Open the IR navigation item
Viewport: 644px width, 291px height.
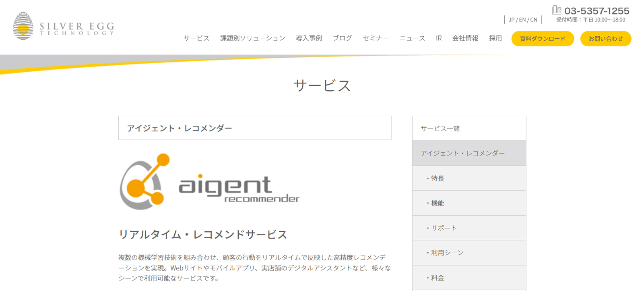(x=439, y=38)
